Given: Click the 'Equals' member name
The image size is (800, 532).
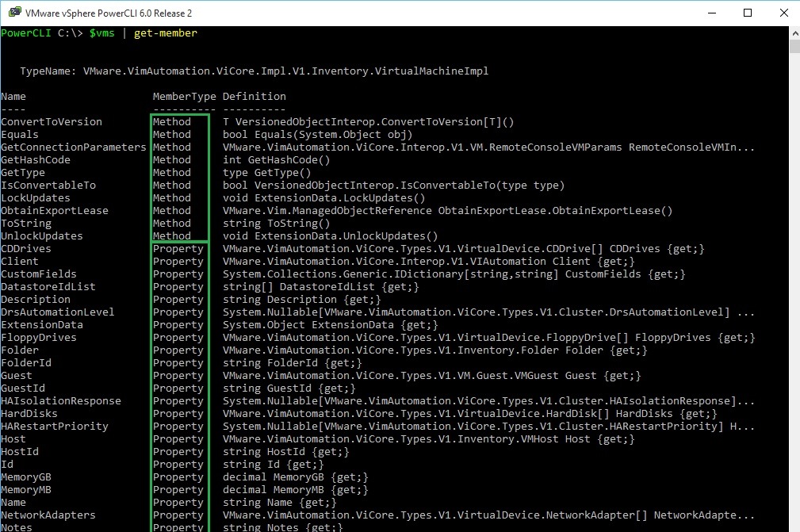Looking at the screenshot, I should coord(20,135).
